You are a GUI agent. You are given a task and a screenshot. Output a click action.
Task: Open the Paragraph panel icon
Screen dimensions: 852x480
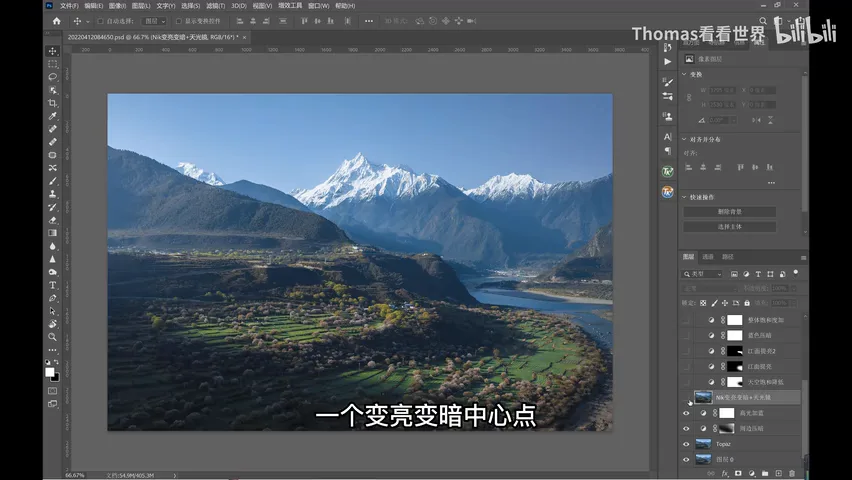click(668, 151)
